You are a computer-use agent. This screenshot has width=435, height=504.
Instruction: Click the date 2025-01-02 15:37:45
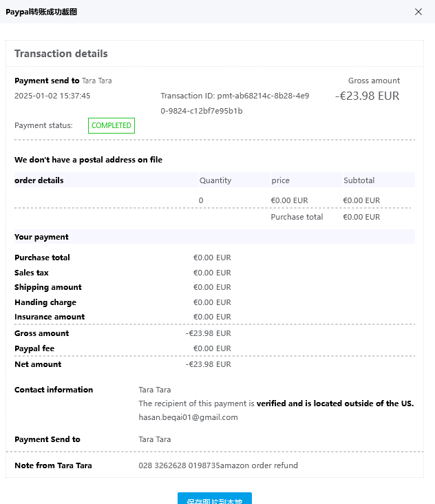pos(52,96)
